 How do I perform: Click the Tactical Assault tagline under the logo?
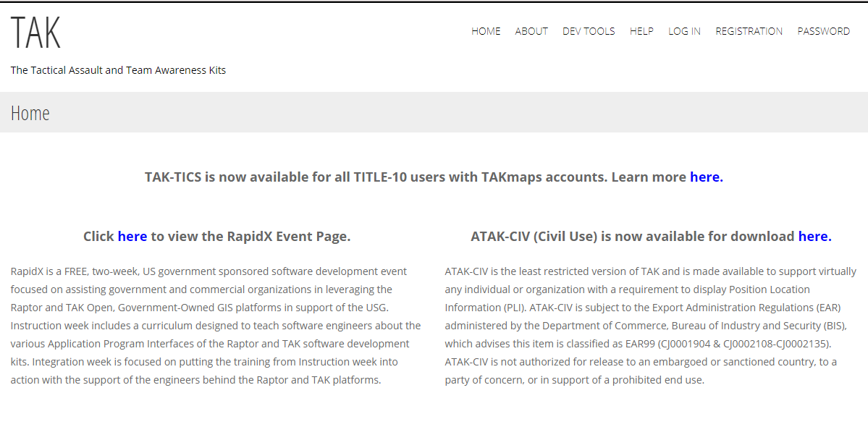point(118,69)
